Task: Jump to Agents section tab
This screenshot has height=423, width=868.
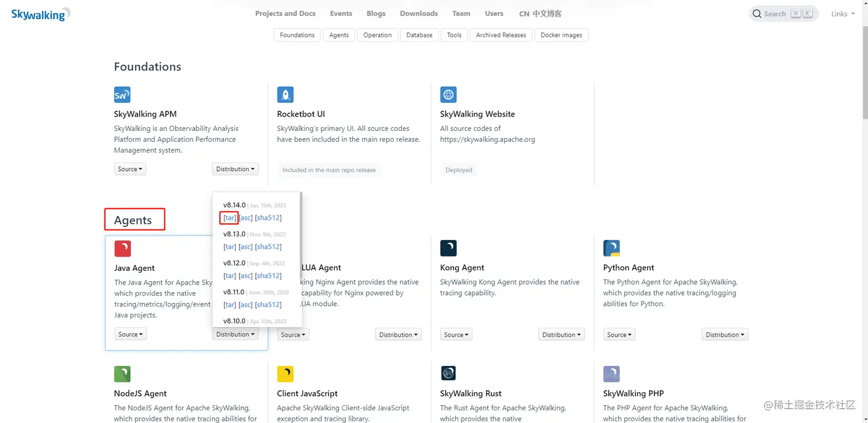Action: [x=339, y=35]
